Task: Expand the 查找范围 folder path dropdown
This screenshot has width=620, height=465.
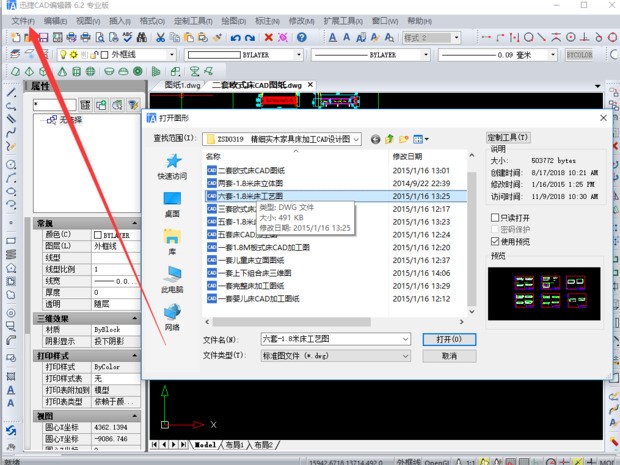Action: click(356, 139)
